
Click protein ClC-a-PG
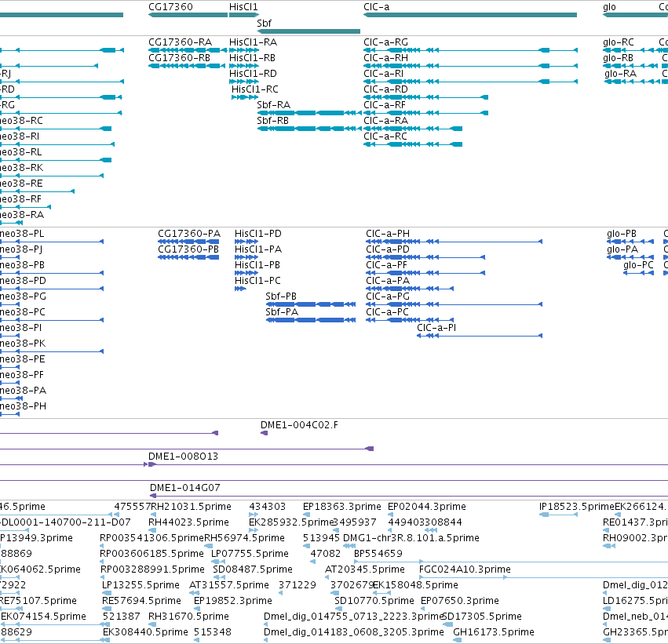(x=454, y=305)
